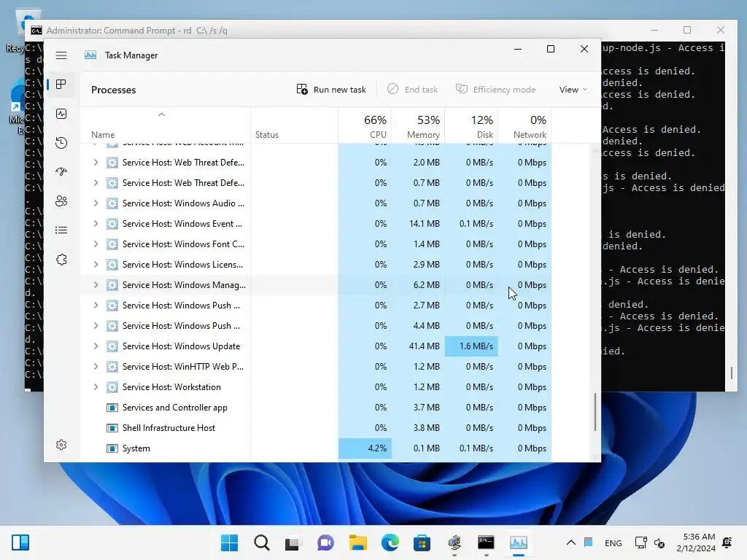
Task: Click ENG language indicator
Action: (613, 542)
